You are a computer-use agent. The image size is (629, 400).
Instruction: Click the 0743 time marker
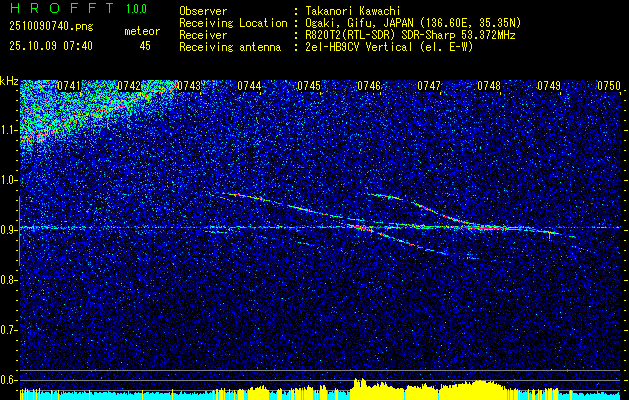coord(189,86)
